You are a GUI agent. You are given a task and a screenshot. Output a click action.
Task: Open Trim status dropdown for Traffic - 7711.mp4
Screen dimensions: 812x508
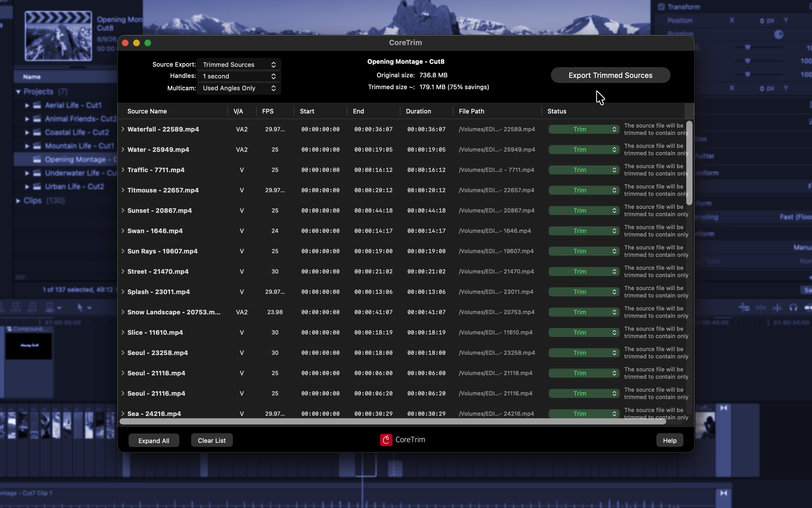[x=584, y=170]
